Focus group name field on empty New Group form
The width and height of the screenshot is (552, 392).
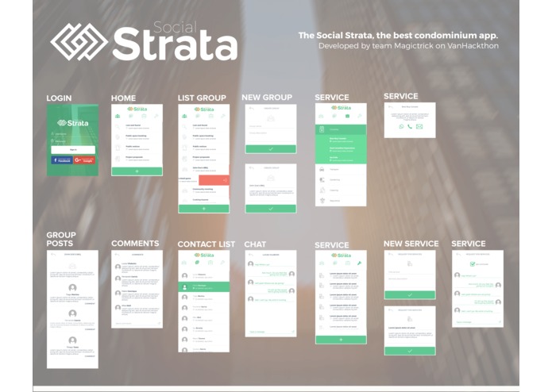(271, 126)
